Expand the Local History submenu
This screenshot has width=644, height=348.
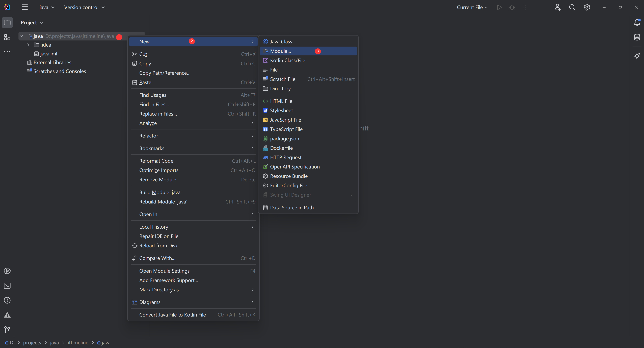(x=193, y=227)
